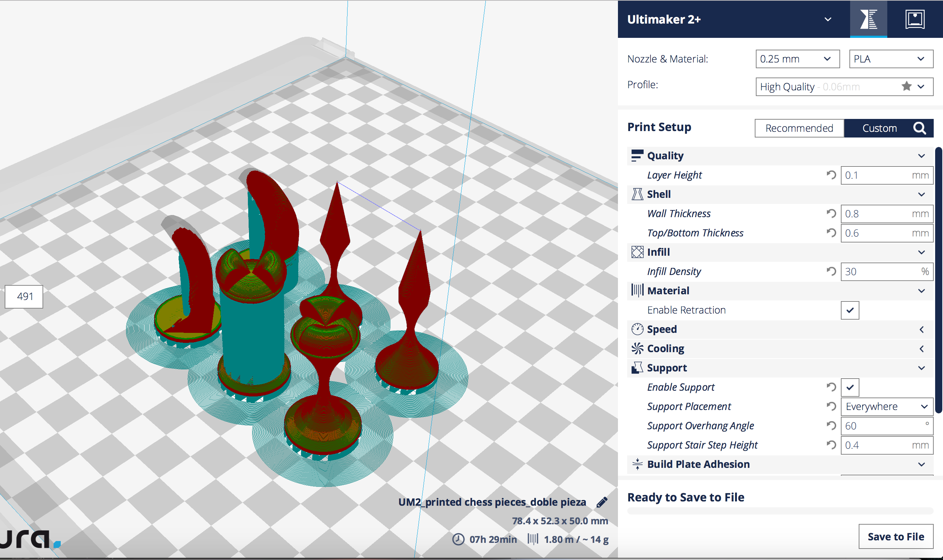Open the 0.25 mm nozzle dropdown
943x560 pixels.
pos(797,59)
